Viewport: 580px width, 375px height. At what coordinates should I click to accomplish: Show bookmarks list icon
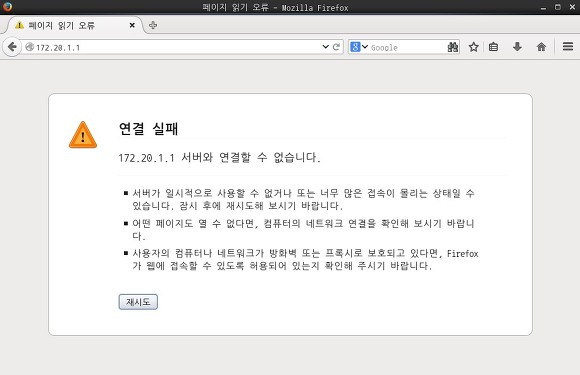493,47
